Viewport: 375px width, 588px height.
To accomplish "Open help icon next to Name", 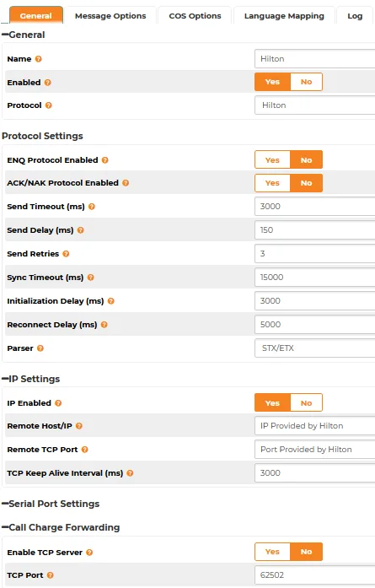I will (x=38, y=59).
